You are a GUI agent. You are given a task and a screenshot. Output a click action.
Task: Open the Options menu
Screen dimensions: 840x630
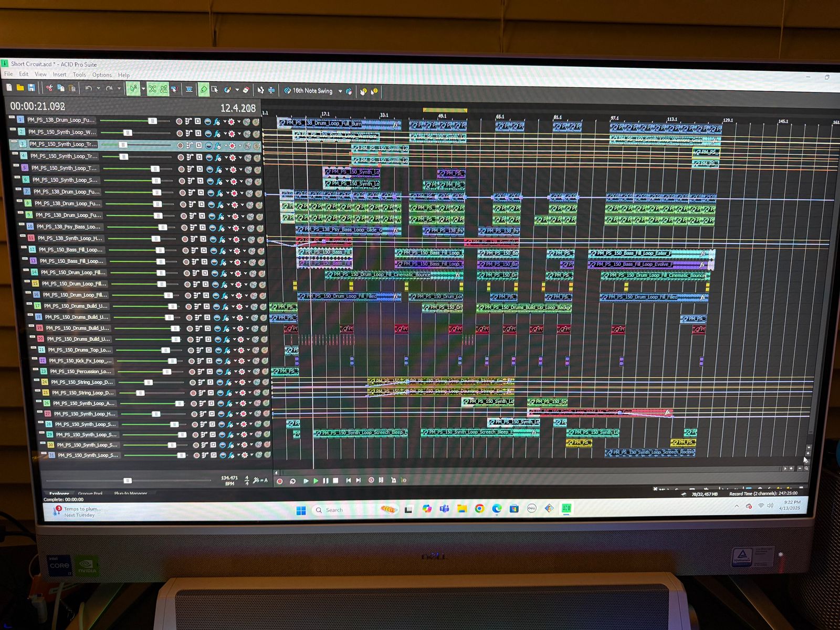point(102,75)
